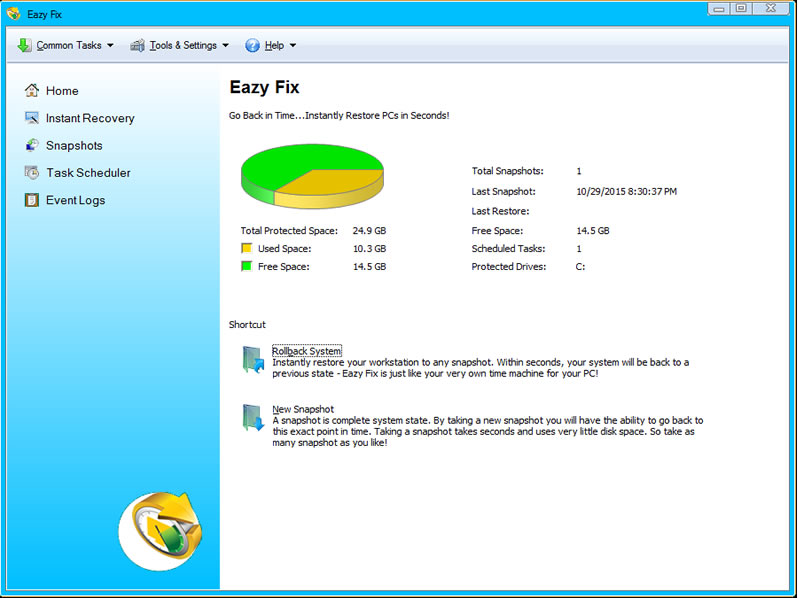Viewport: 798px width, 598px height.
Task: Click the Eazy Fix title bar icon
Action: (x=14, y=14)
